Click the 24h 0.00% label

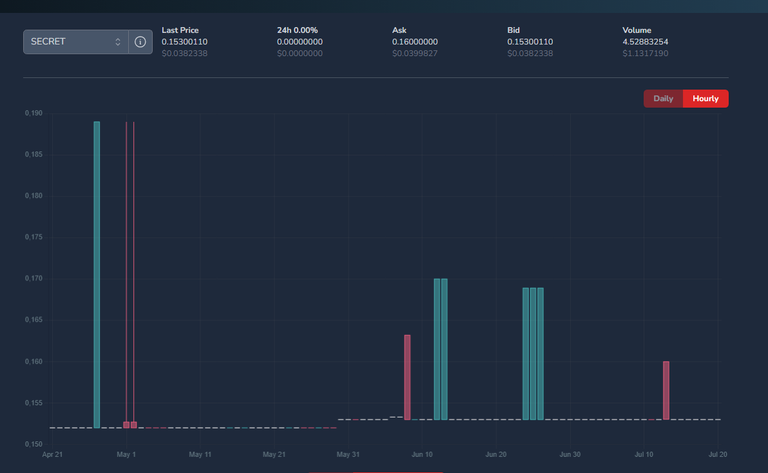point(297,30)
